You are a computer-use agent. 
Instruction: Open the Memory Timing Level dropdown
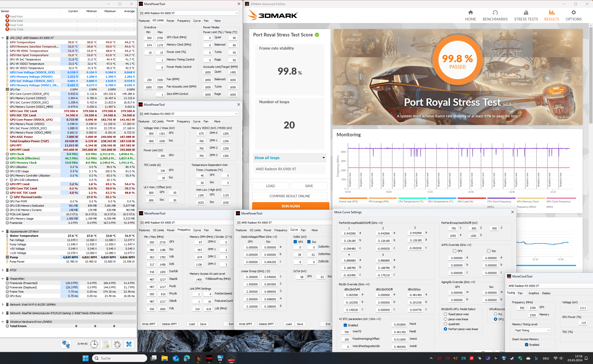coord(533,330)
